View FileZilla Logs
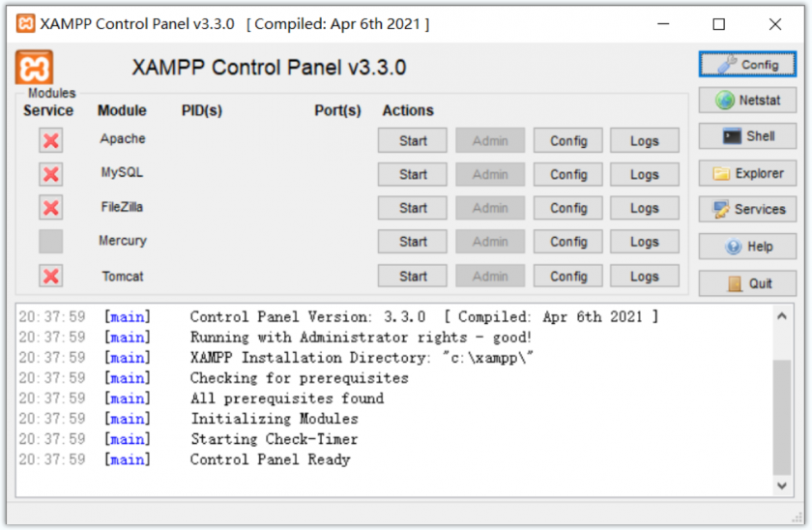 click(644, 208)
